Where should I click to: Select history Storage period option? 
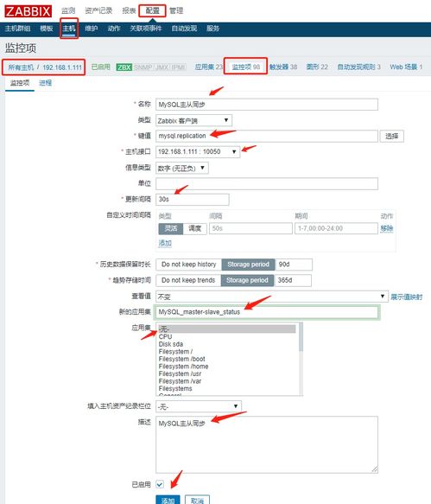click(248, 265)
